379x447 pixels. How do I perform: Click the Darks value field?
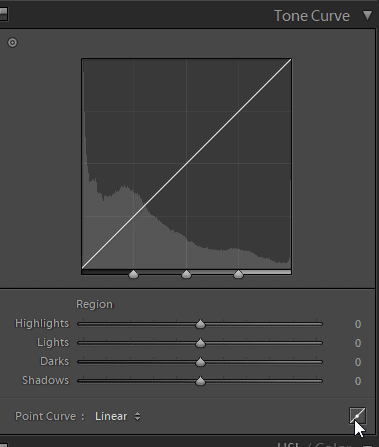pyautogui.click(x=358, y=362)
